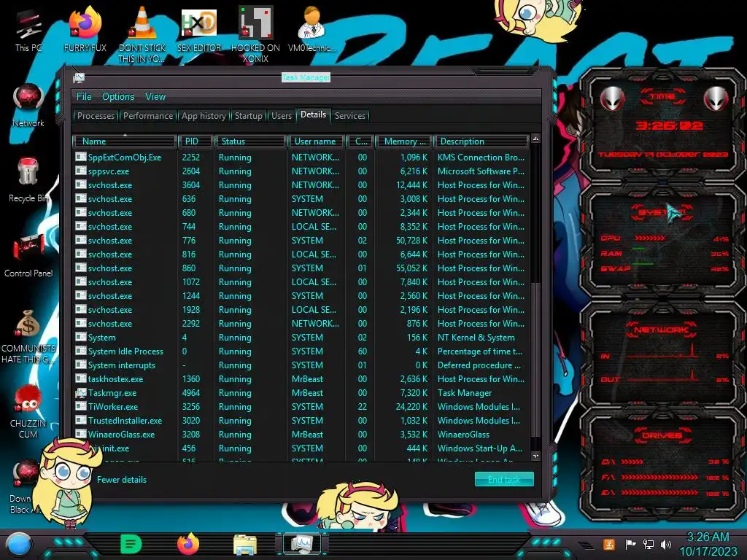Click the C:\ drive bar in Drives widget
Viewport: 747px width, 560px height.
632,462
